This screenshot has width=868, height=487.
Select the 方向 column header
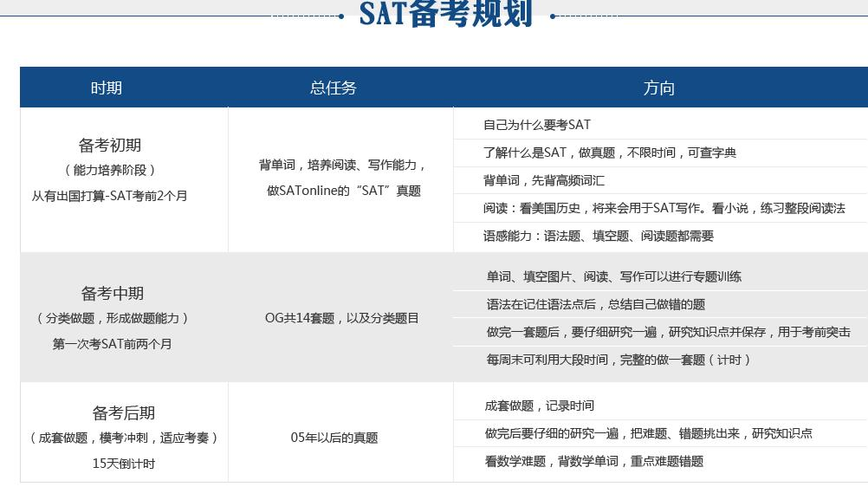[658, 88]
